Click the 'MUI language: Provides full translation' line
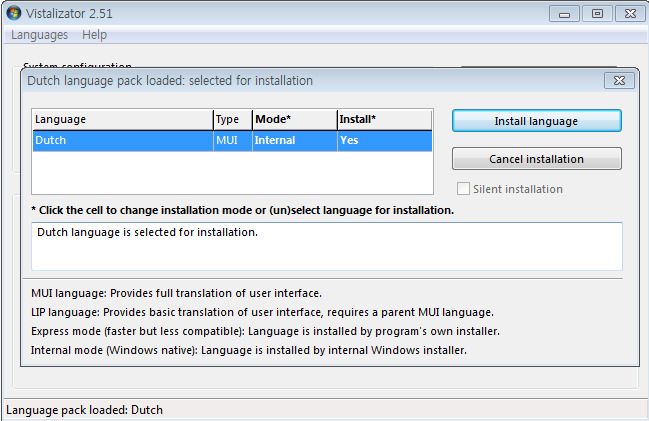The image size is (649, 421). click(176, 293)
